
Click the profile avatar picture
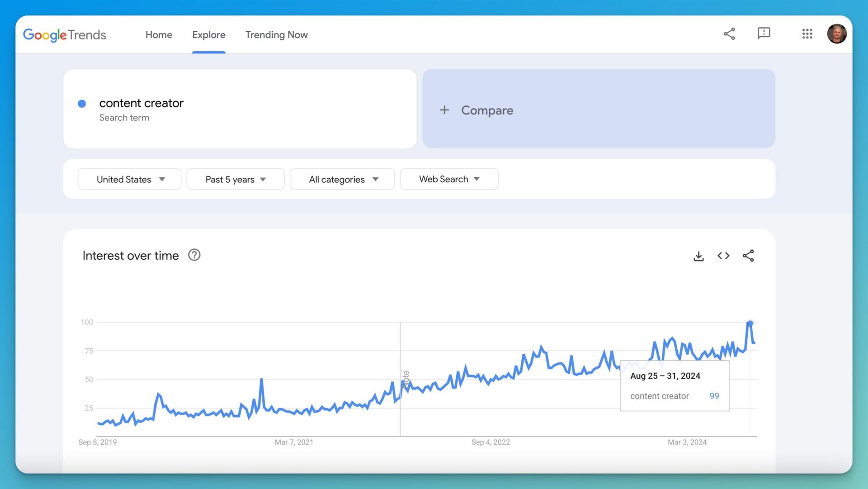pyautogui.click(x=837, y=33)
